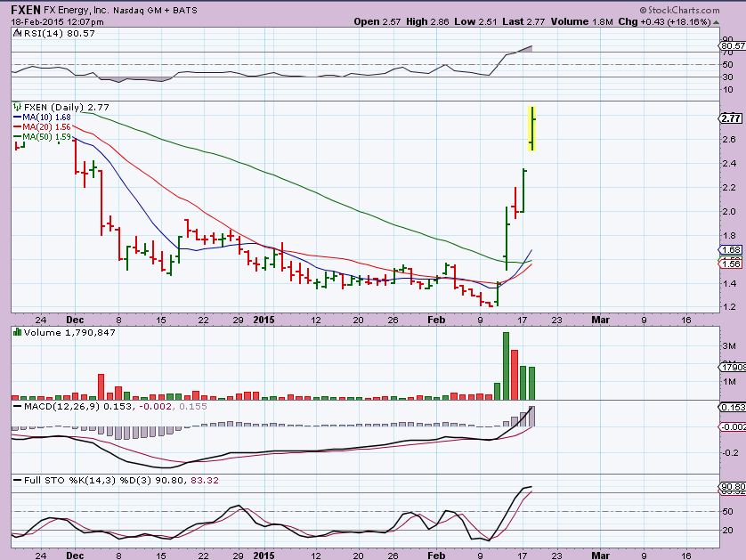Click the exchange label Nasdaq GM + BATS
Screen dimensions: 746x560
tap(155, 10)
